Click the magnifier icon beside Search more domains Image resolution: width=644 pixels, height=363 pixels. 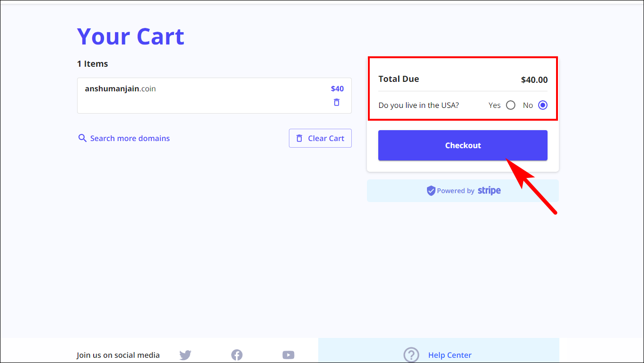tap(82, 138)
